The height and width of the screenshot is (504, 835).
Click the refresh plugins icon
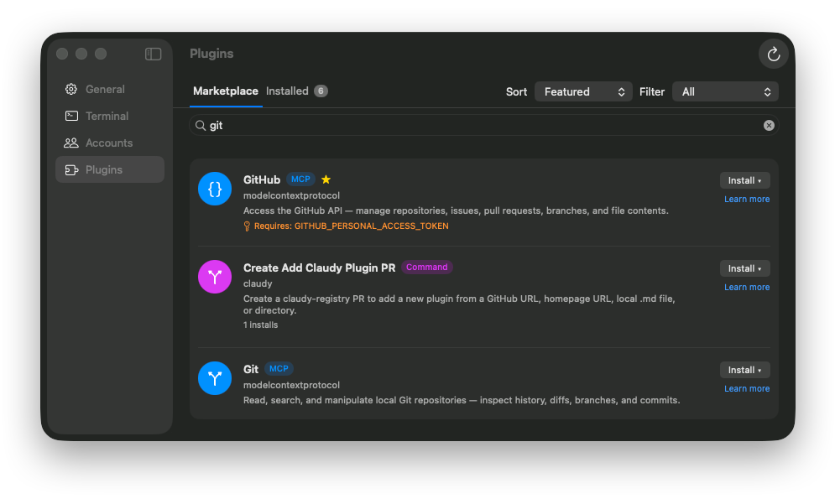pos(773,55)
